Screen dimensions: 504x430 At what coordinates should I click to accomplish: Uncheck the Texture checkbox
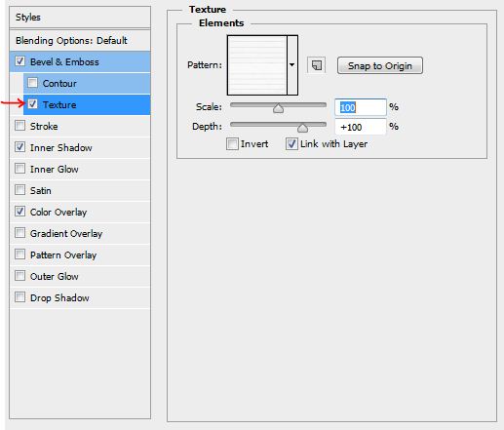click(x=32, y=104)
